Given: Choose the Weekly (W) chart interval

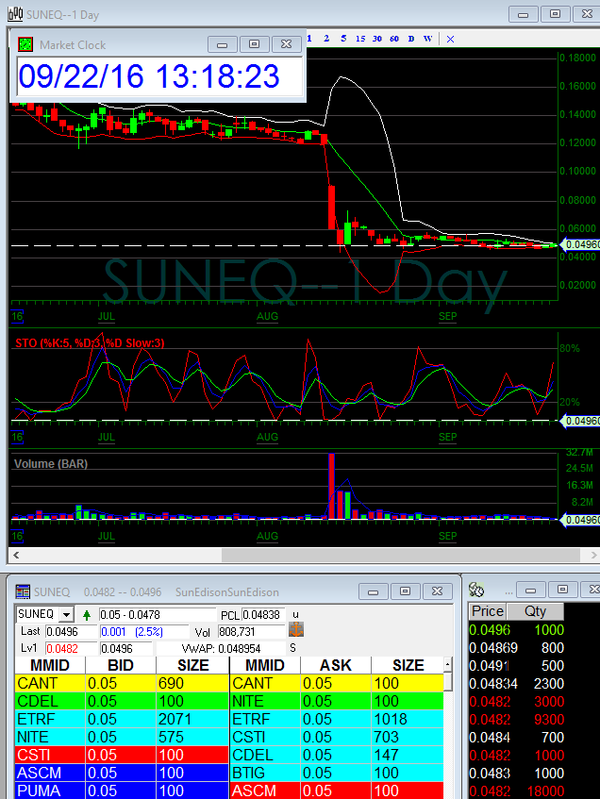Looking at the screenshot, I should pos(428,38).
